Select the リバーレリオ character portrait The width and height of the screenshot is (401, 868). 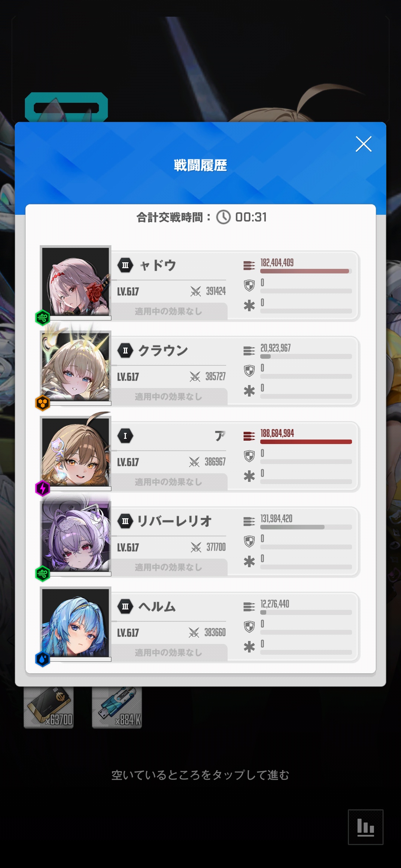(x=76, y=538)
